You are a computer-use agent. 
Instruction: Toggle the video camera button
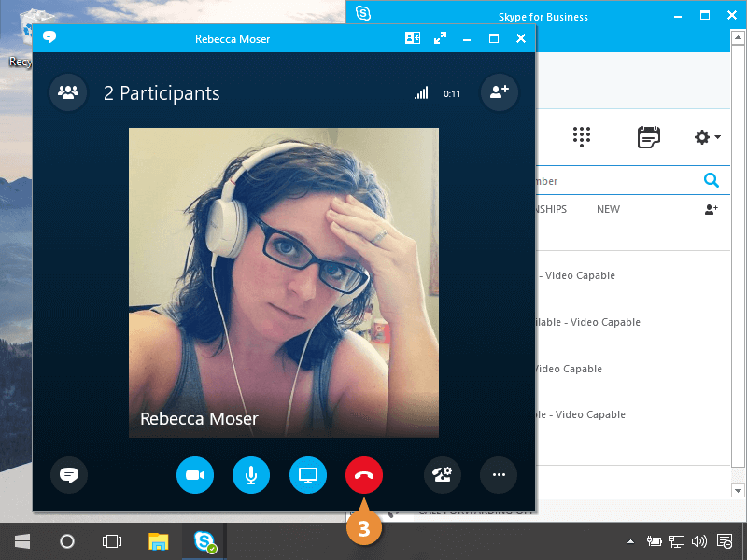point(195,475)
